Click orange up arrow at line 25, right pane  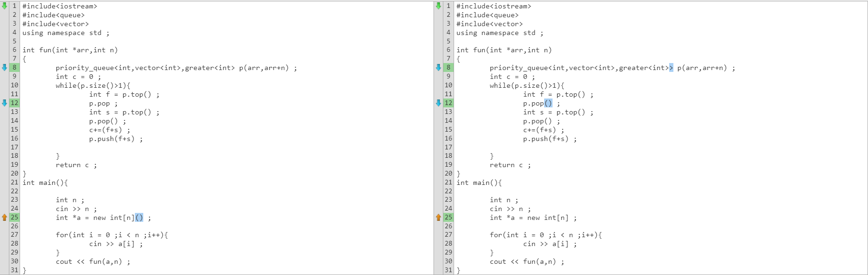439,217
